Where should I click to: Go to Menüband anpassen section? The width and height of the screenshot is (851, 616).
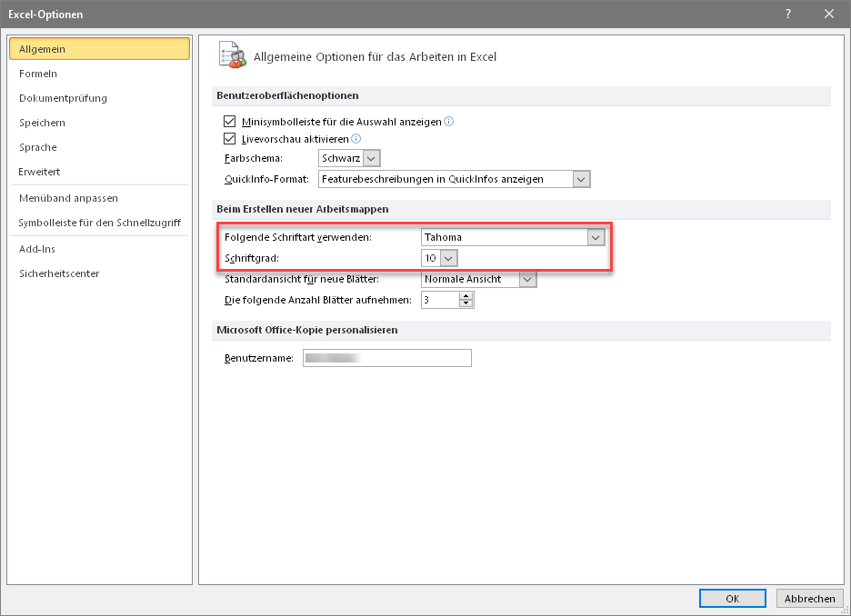pyautogui.click(x=68, y=198)
